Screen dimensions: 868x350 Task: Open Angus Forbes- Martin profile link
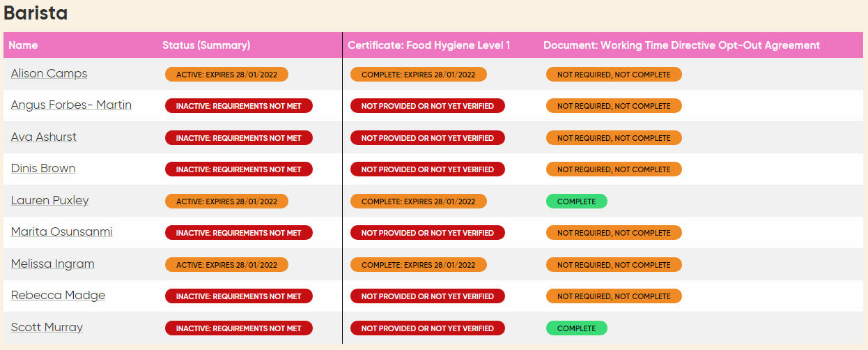[x=71, y=105]
